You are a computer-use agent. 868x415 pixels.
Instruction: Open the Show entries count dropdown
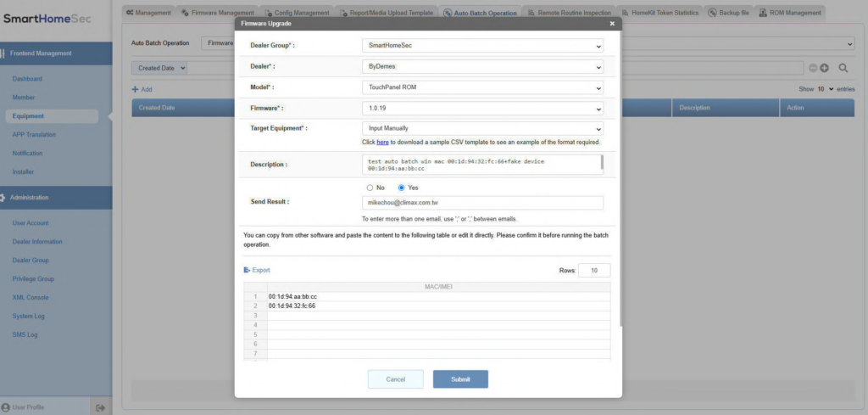click(826, 89)
